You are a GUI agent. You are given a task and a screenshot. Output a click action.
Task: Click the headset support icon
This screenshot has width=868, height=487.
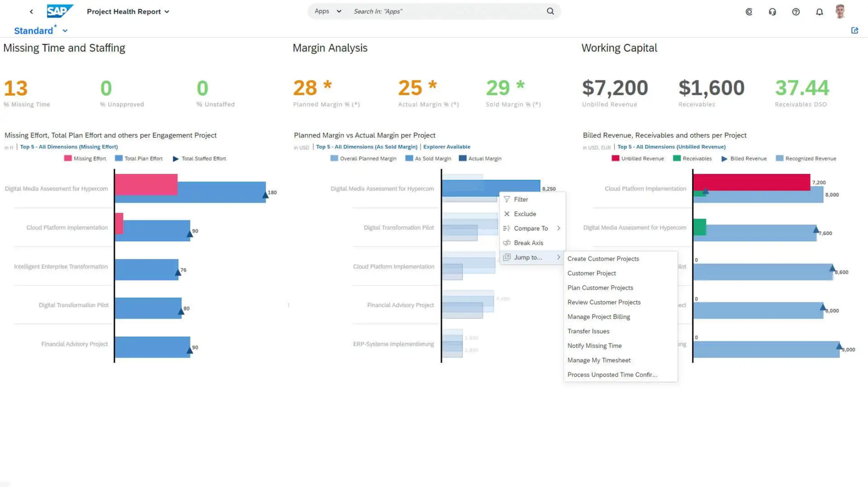[x=772, y=12]
